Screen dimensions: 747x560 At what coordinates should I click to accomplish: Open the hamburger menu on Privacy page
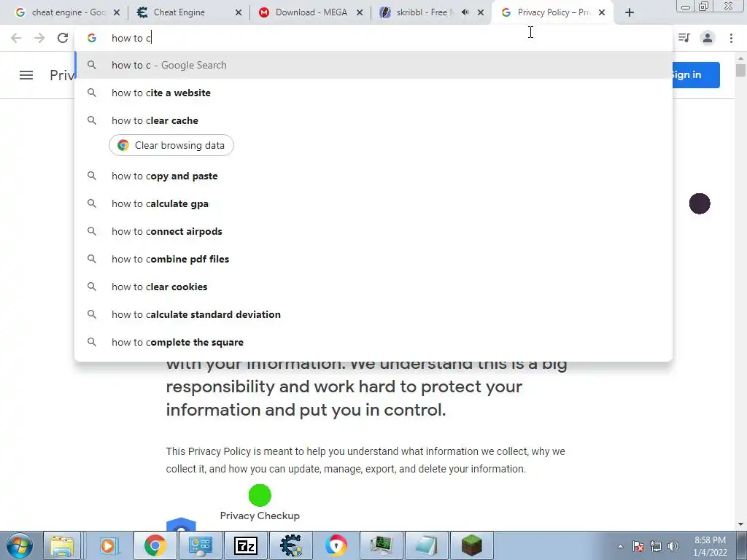point(26,75)
